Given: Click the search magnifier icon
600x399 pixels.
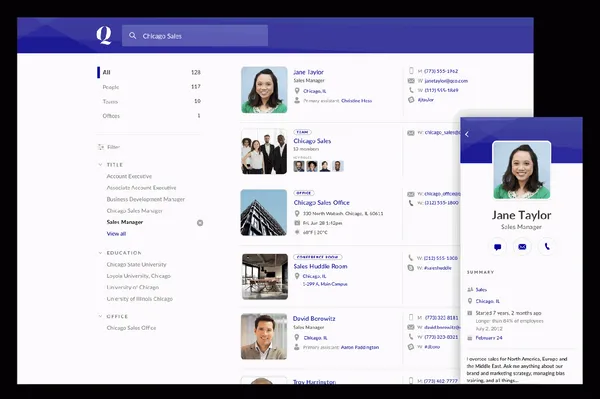Looking at the screenshot, I should (x=132, y=36).
